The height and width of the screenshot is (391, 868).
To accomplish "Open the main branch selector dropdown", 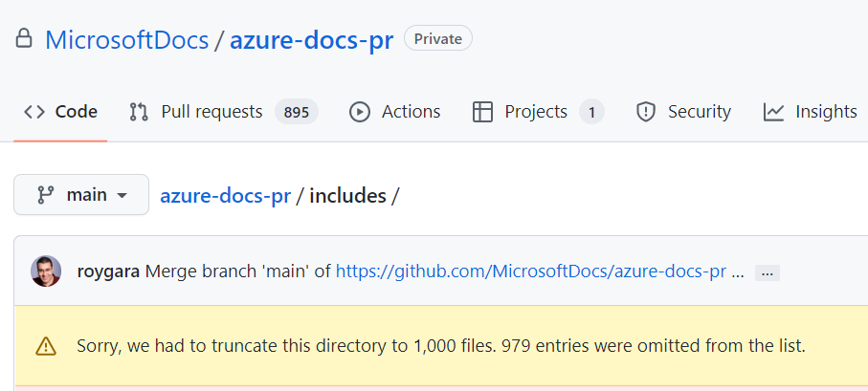I will tap(81, 195).
